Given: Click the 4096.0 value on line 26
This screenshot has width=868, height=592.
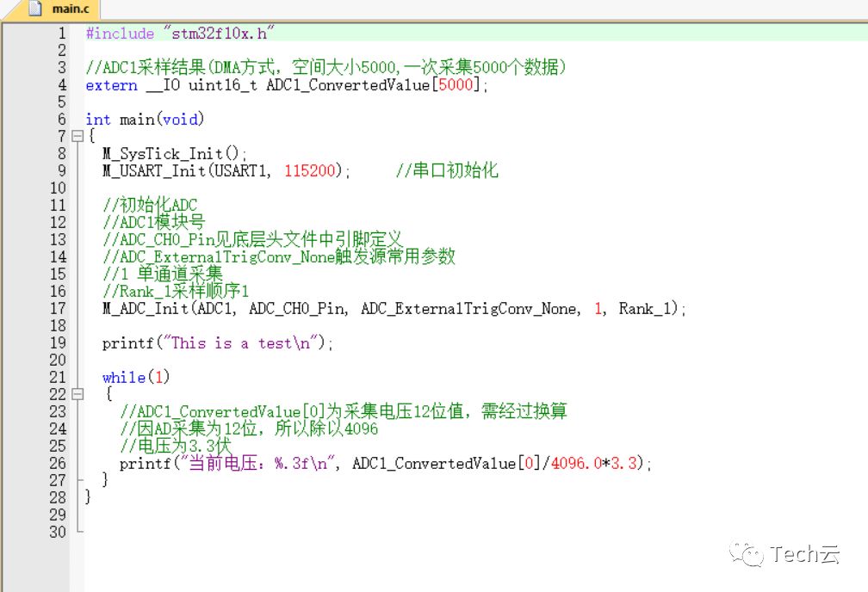Looking at the screenshot, I should [x=577, y=463].
